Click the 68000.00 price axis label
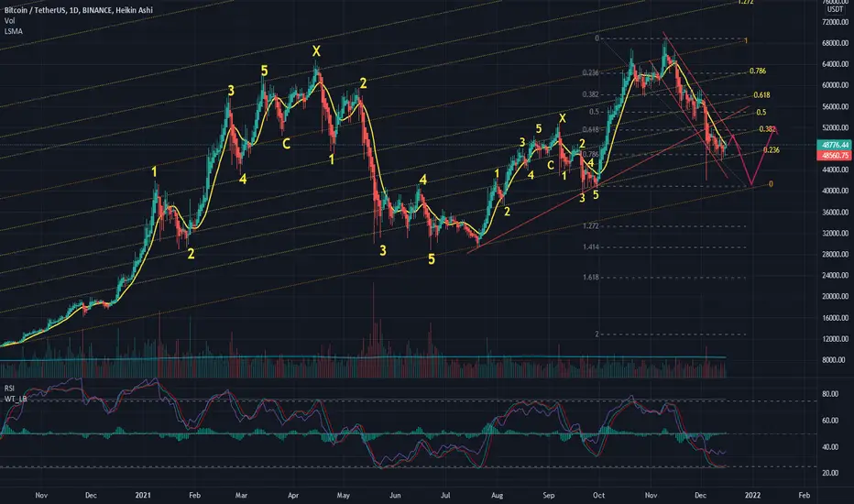Image resolution: width=854 pixels, height=504 pixels. click(x=836, y=43)
